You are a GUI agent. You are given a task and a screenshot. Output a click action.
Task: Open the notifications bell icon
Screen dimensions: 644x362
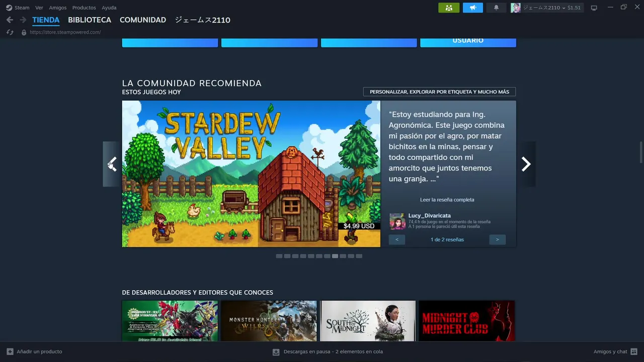pos(496,8)
